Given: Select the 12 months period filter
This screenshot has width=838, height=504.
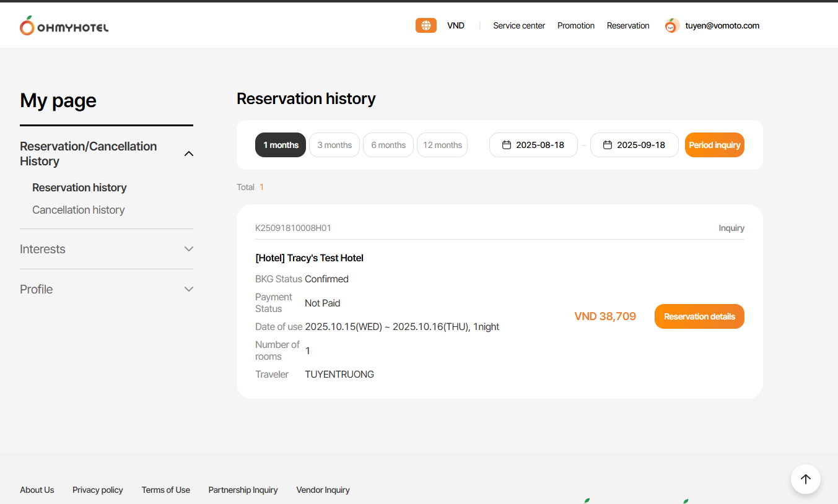Looking at the screenshot, I should tap(442, 145).
